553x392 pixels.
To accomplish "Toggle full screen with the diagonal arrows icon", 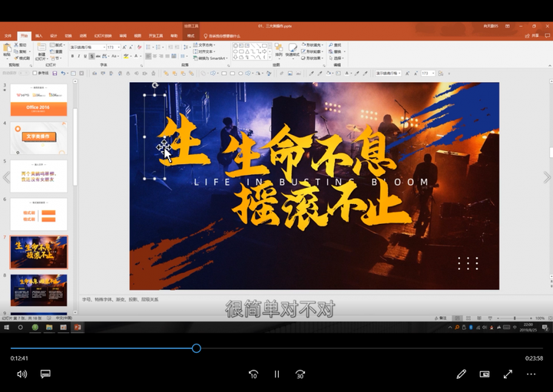I will (508, 374).
